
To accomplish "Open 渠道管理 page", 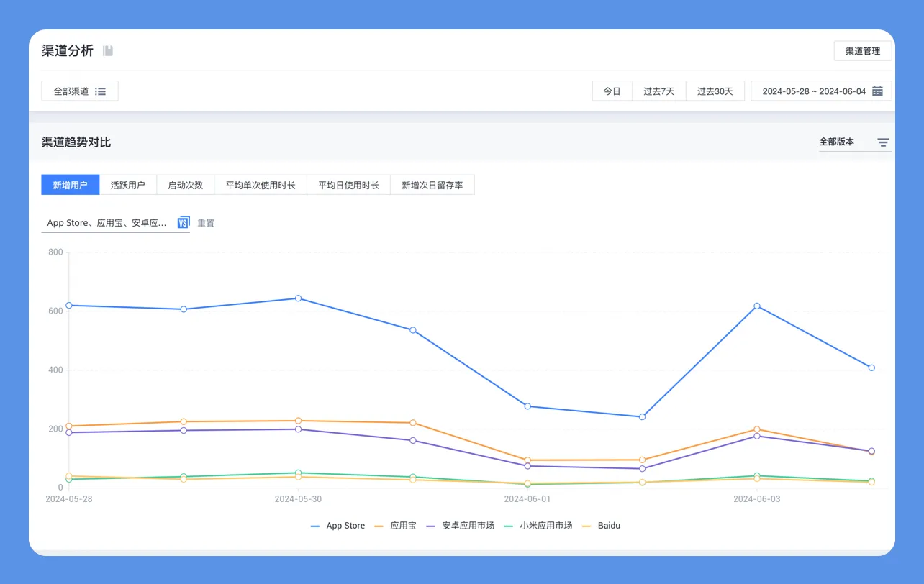I will pos(863,51).
